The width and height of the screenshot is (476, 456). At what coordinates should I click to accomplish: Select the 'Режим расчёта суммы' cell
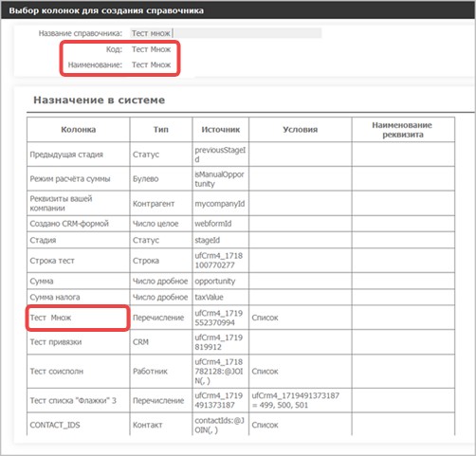coord(79,179)
